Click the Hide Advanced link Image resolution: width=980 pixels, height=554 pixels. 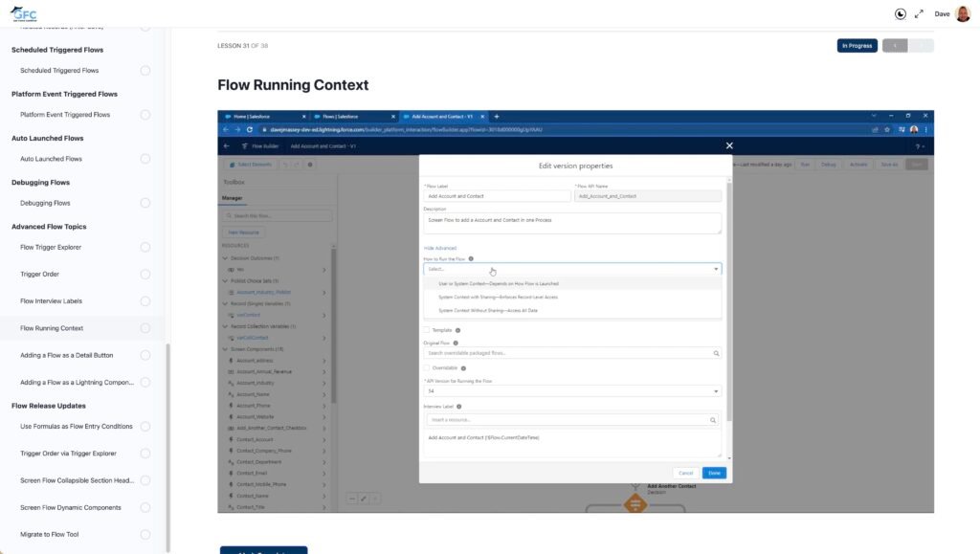(440, 248)
